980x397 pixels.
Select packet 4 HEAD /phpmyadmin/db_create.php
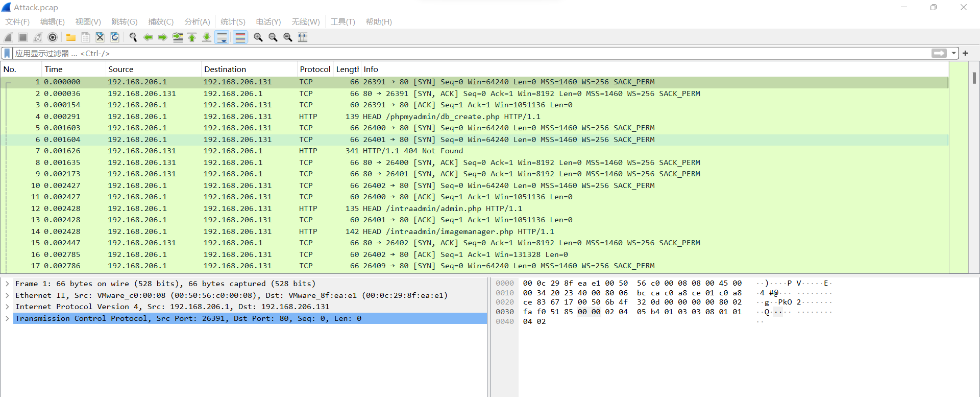(x=475, y=116)
